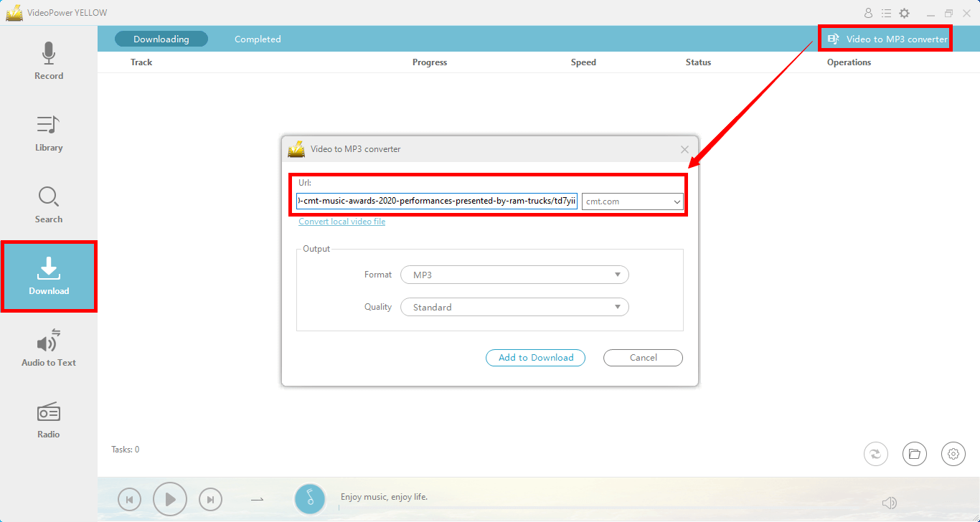Click the Speed column header

583,62
